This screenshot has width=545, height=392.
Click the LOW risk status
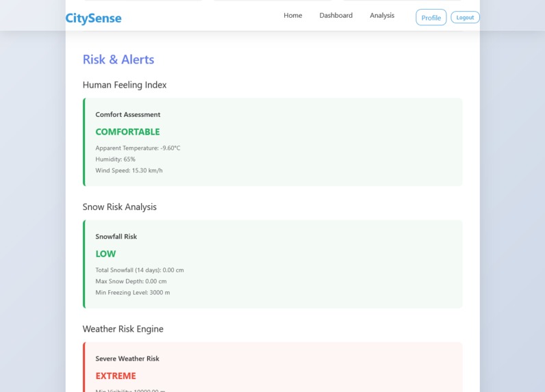point(105,254)
